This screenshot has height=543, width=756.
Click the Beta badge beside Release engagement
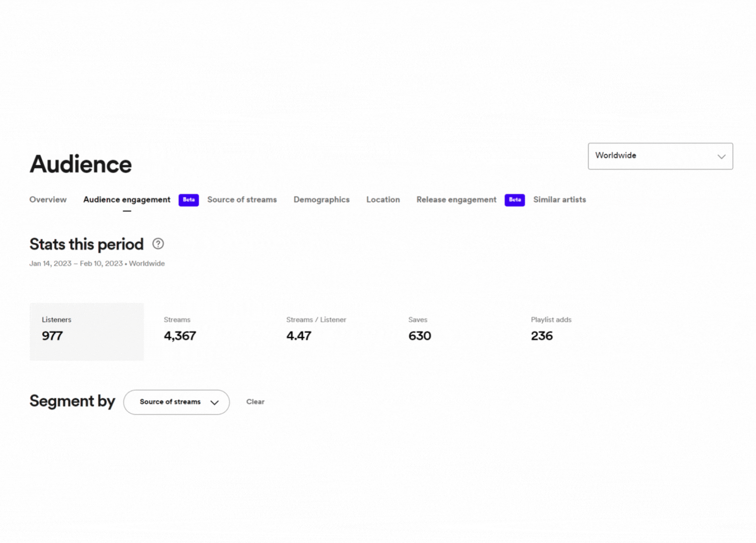[515, 200]
